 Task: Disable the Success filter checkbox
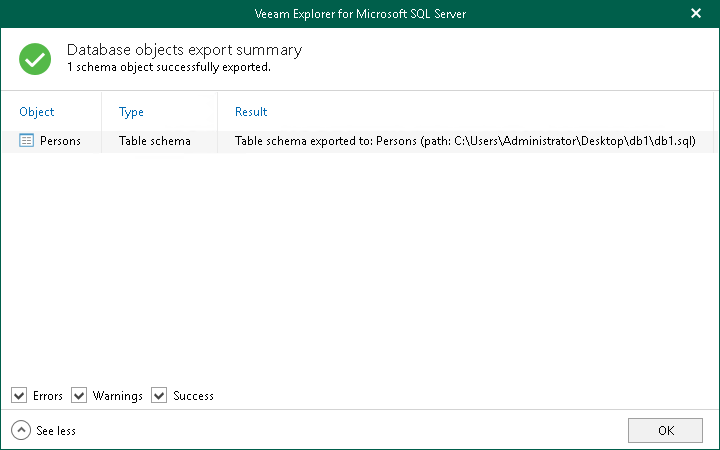click(159, 396)
